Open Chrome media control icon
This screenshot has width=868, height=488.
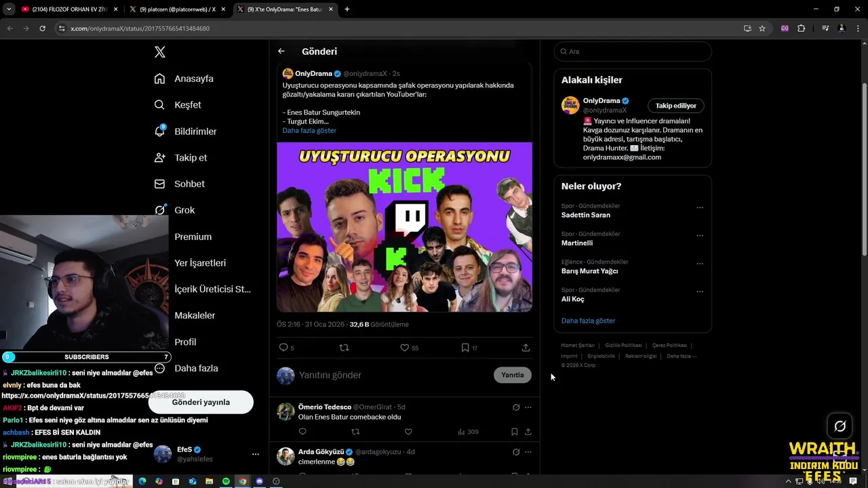click(x=825, y=28)
